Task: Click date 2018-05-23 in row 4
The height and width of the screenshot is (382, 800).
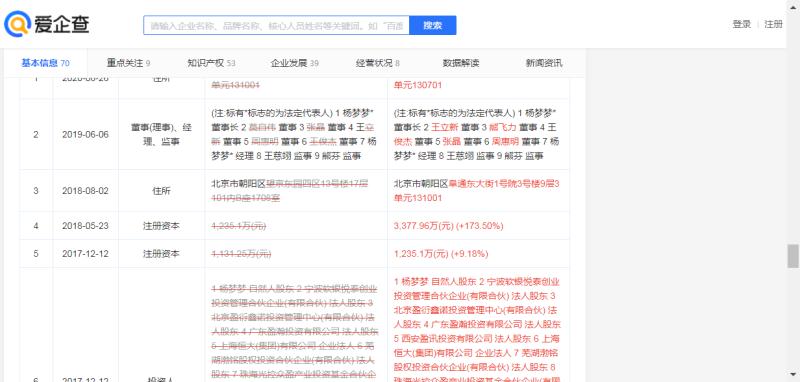Action: 85,225
